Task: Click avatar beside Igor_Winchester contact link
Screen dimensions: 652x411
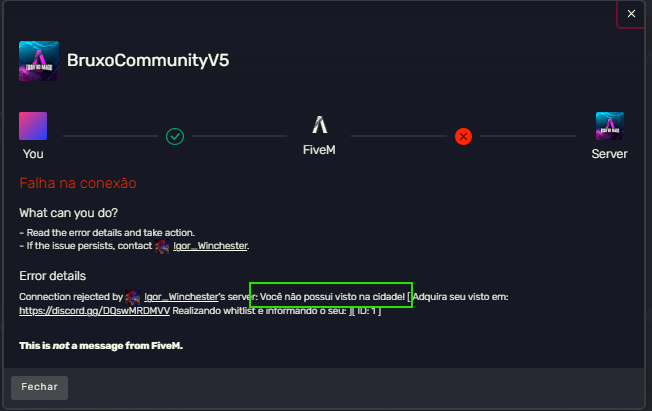Action: point(163,246)
